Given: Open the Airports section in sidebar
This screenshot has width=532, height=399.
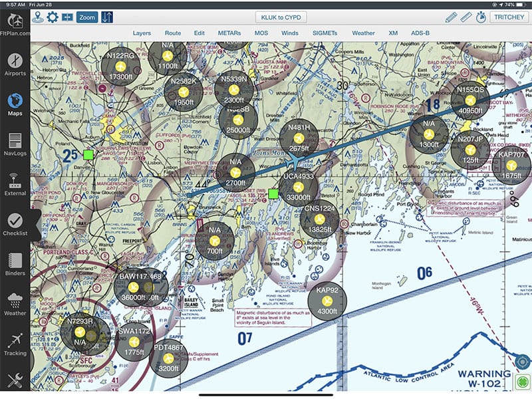Looking at the screenshot, I should (15, 65).
